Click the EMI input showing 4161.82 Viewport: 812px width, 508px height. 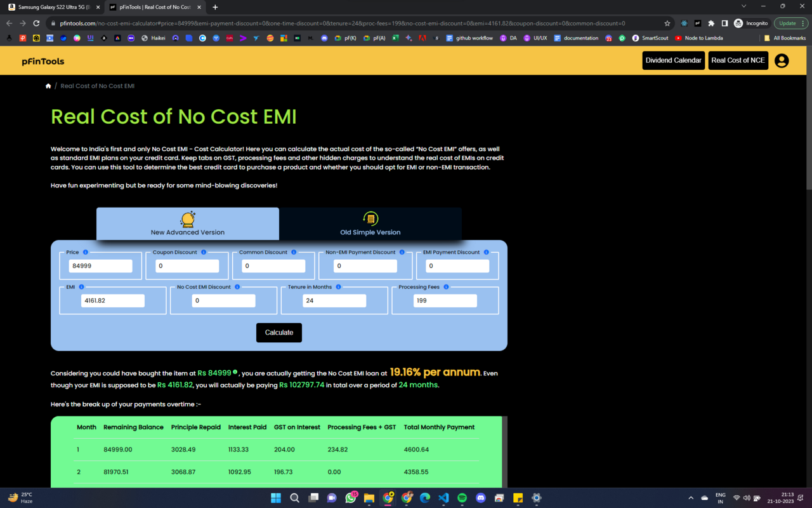coord(113,301)
